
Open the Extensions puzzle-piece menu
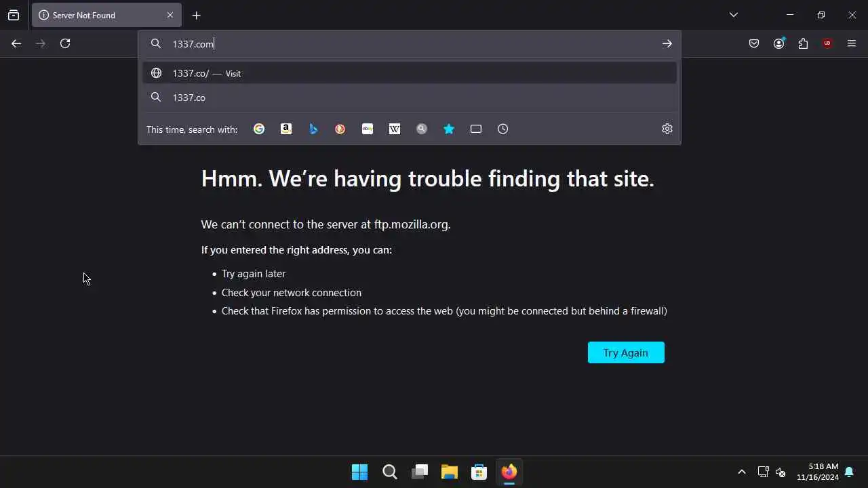[x=803, y=43]
